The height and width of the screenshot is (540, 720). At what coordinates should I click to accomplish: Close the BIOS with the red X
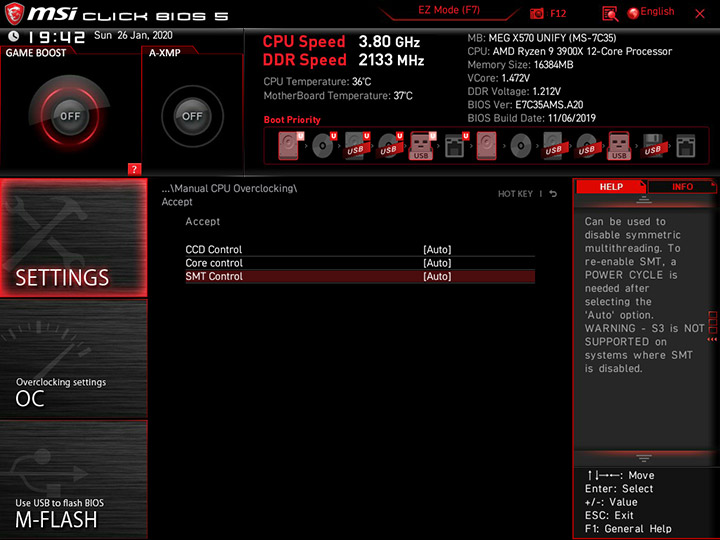tap(699, 14)
